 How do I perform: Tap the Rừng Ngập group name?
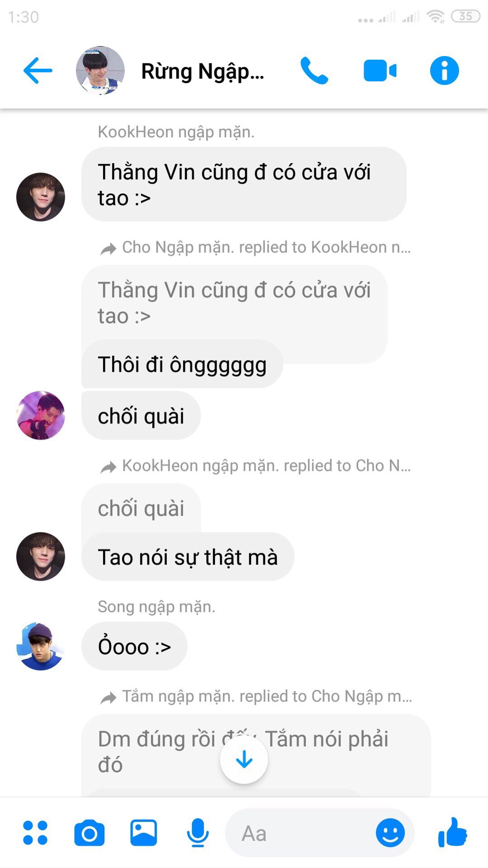tap(203, 71)
